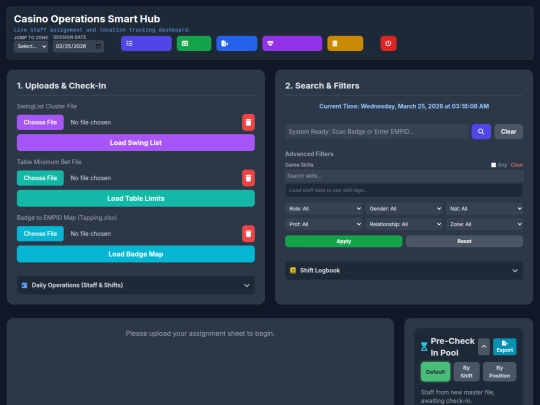Click the blue file-export header button
This screenshot has width=540, height=405.
(x=237, y=43)
